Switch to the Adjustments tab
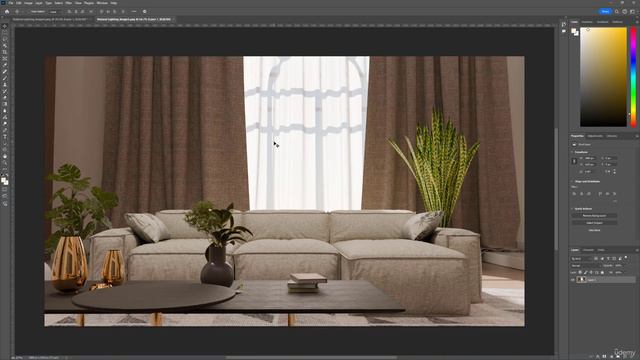 click(x=595, y=136)
